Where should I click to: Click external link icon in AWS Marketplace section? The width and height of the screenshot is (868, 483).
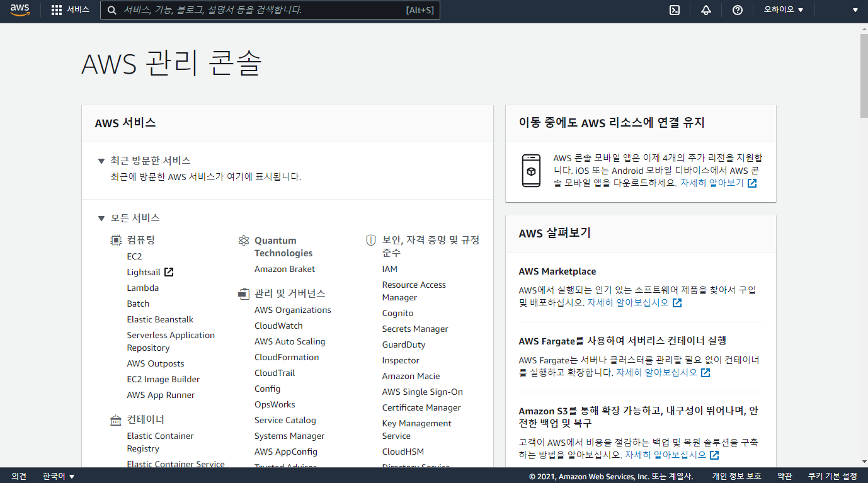[x=677, y=303]
